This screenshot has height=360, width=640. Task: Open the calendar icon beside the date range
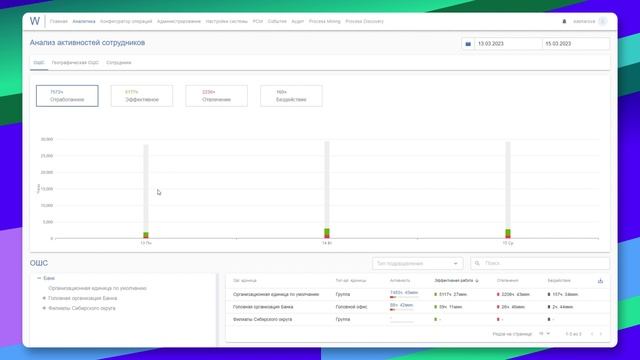[468, 44]
